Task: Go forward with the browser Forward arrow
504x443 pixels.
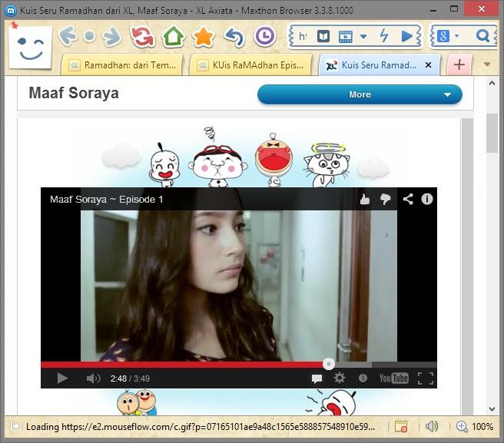Action: [112, 36]
